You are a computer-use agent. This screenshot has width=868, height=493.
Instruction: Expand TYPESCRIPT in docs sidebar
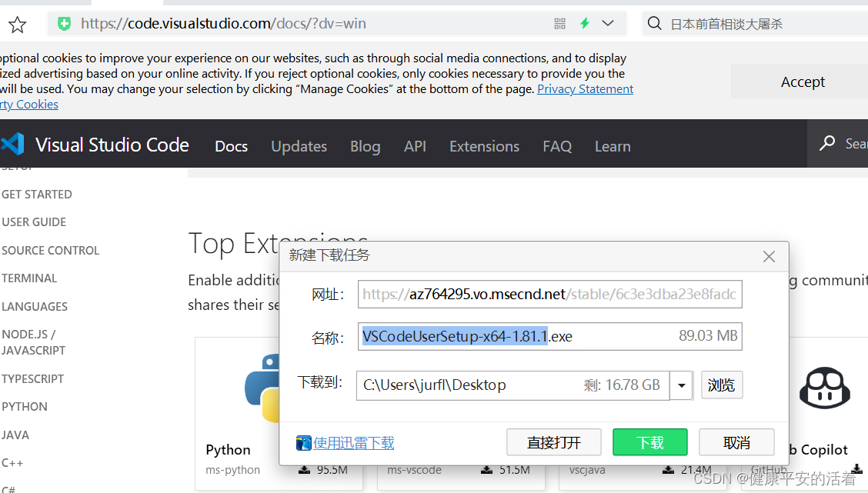click(32, 379)
